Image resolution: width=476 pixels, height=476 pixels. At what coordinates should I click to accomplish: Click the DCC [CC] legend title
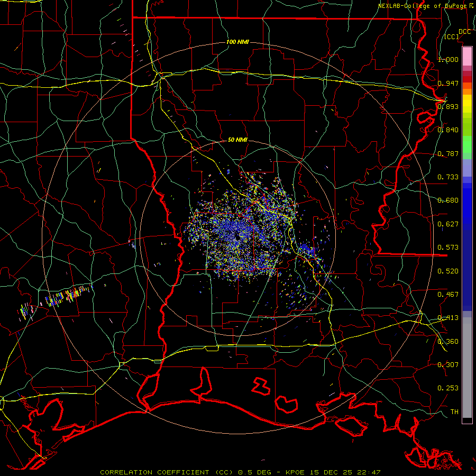tap(457, 34)
